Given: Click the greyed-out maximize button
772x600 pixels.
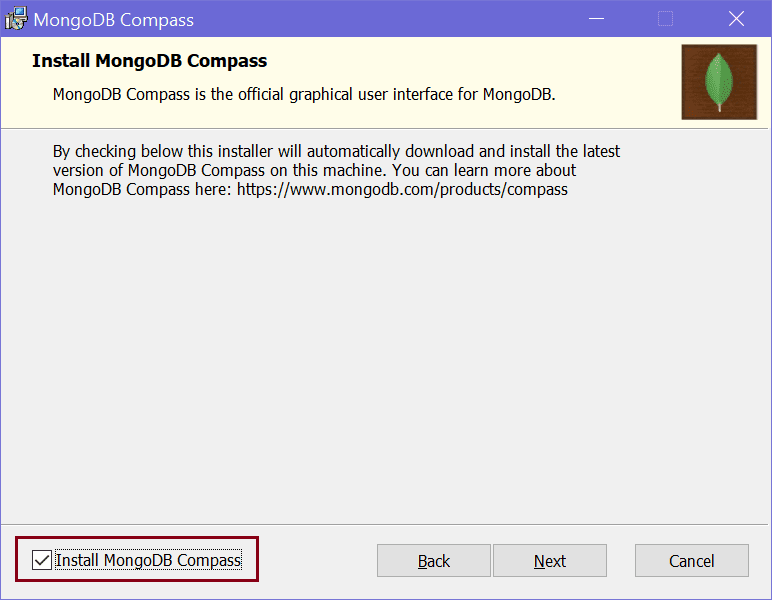Looking at the screenshot, I should (665, 19).
